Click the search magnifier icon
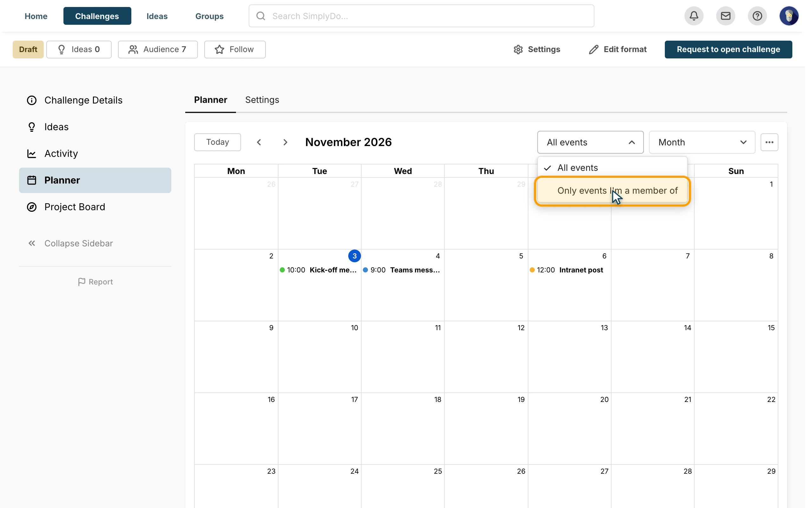The image size is (812, 508). tap(261, 16)
